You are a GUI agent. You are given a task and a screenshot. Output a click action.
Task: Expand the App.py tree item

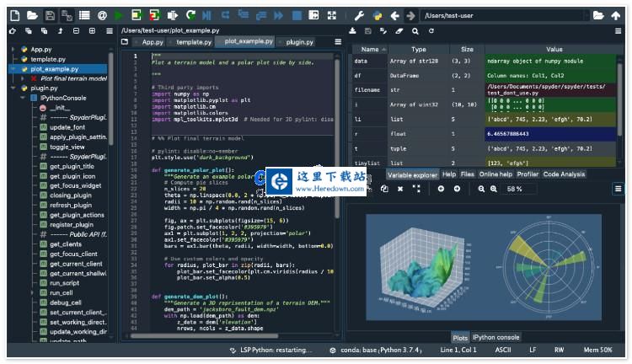[x=13, y=49]
